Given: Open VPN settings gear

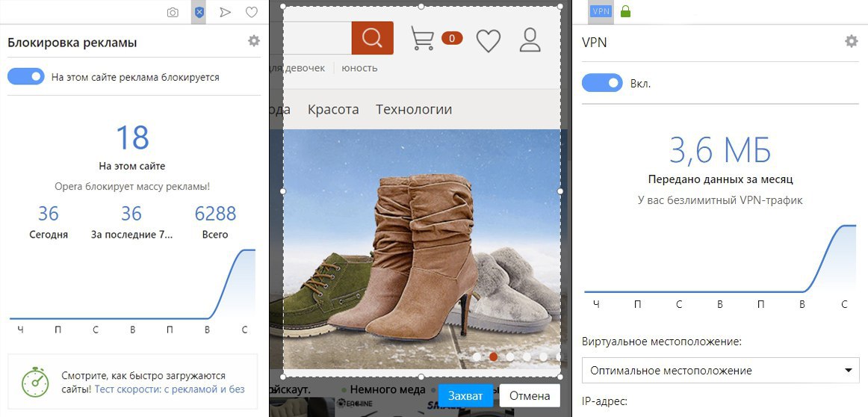Looking at the screenshot, I should (851, 41).
